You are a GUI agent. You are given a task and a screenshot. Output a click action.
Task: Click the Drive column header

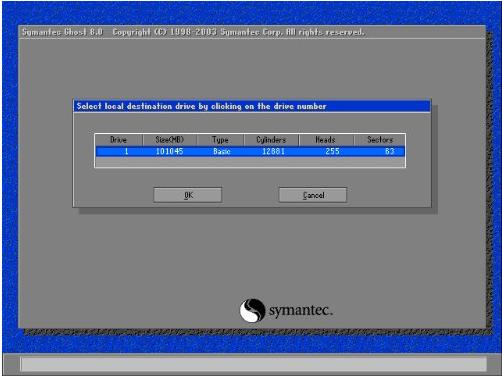[x=119, y=140]
